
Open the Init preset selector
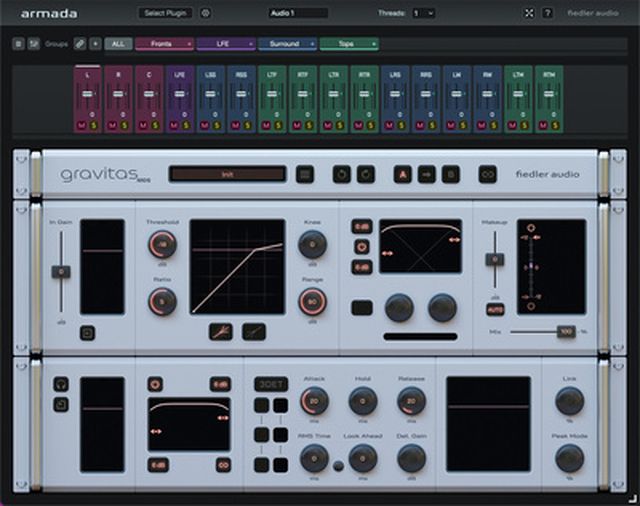[227, 174]
